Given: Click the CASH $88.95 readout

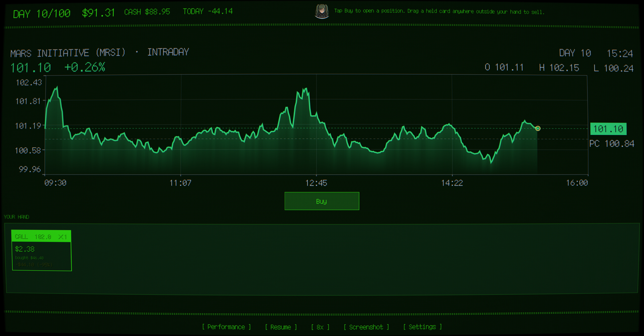Looking at the screenshot, I should coord(147,12).
